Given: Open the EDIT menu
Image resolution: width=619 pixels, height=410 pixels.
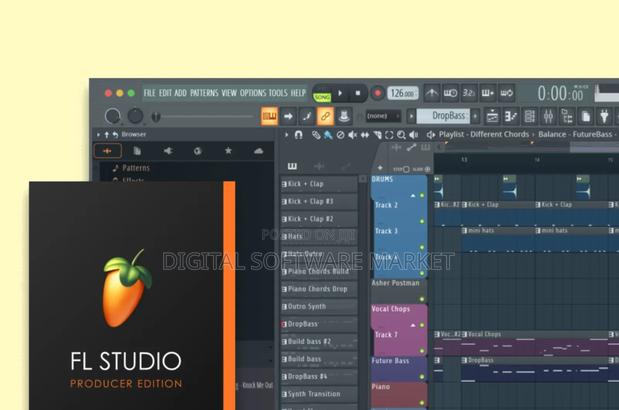Looking at the screenshot, I should 165,93.
